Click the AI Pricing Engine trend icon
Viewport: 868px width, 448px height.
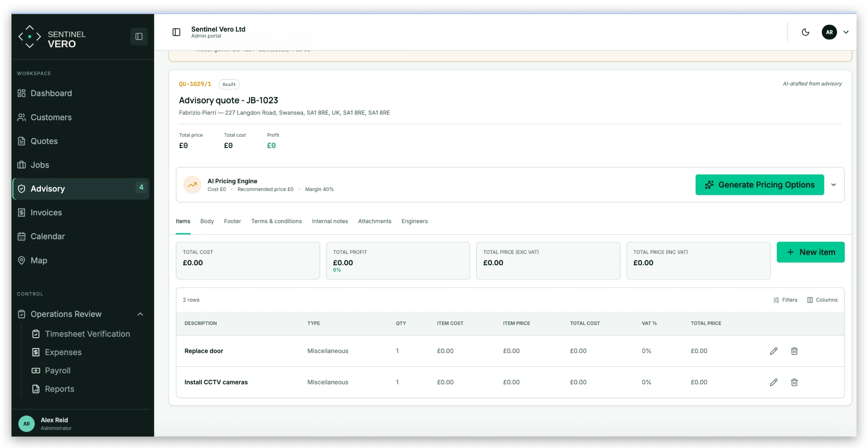click(192, 185)
